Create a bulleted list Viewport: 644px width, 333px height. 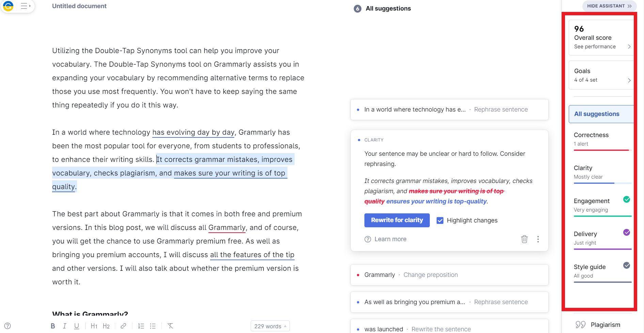[x=153, y=326]
